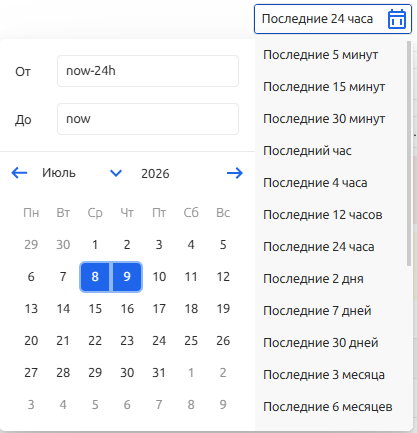The image size is (417, 433).
Task: Click the calendar icon in the time range field
Action: pyautogui.click(x=397, y=19)
